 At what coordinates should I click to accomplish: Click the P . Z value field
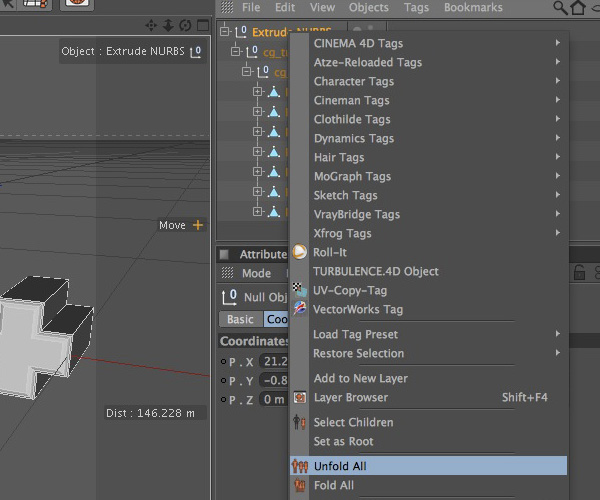pos(274,399)
